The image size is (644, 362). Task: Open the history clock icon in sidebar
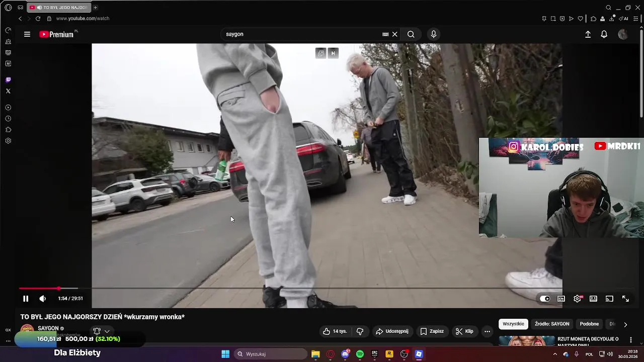(8, 119)
